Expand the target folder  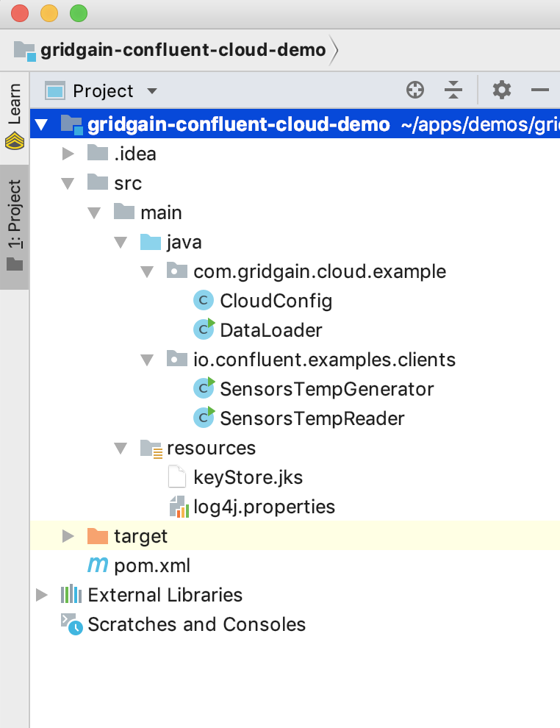click(68, 536)
